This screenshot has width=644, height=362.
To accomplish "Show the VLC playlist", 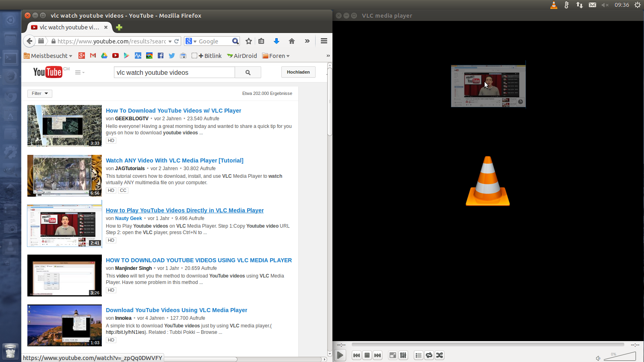I will pyautogui.click(x=419, y=355).
